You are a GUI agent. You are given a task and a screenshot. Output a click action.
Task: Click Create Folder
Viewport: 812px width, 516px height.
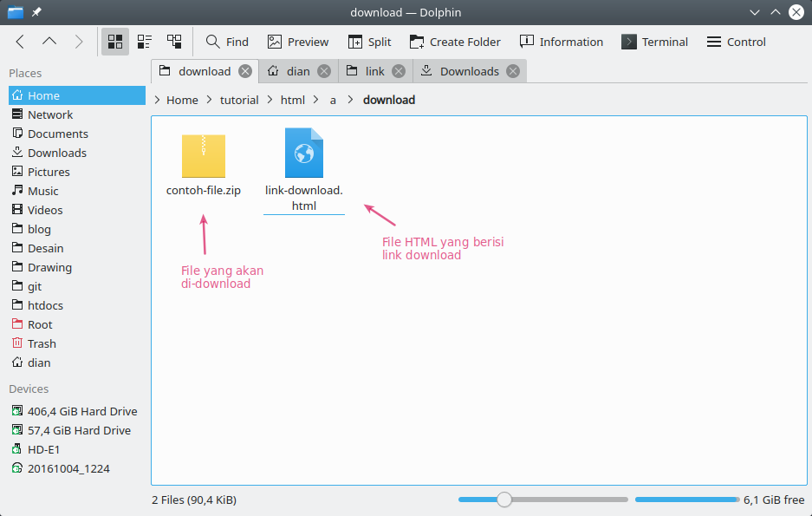(455, 41)
